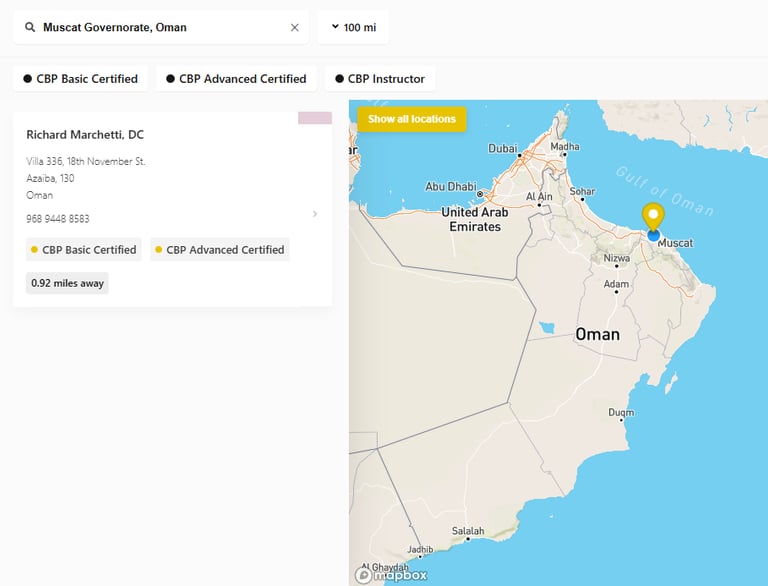Click the Mapbox logo on the map
This screenshot has width=768, height=586.
(393, 575)
